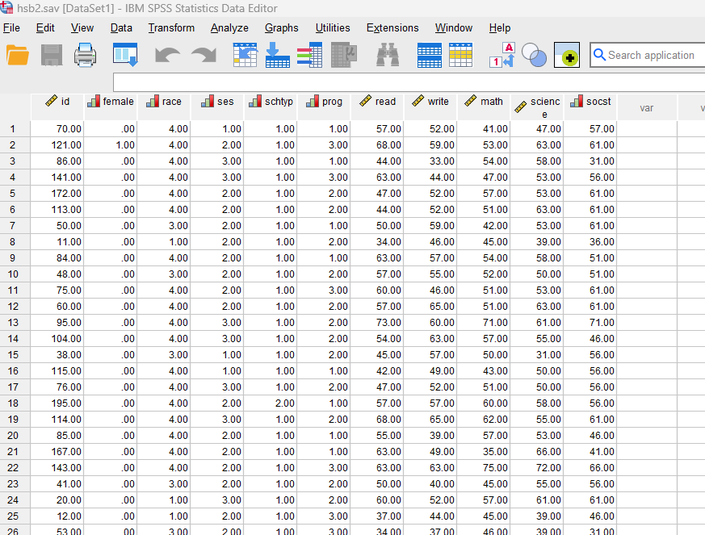The image size is (705, 535).
Task: Select row 10 header
Action: pos(14,274)
